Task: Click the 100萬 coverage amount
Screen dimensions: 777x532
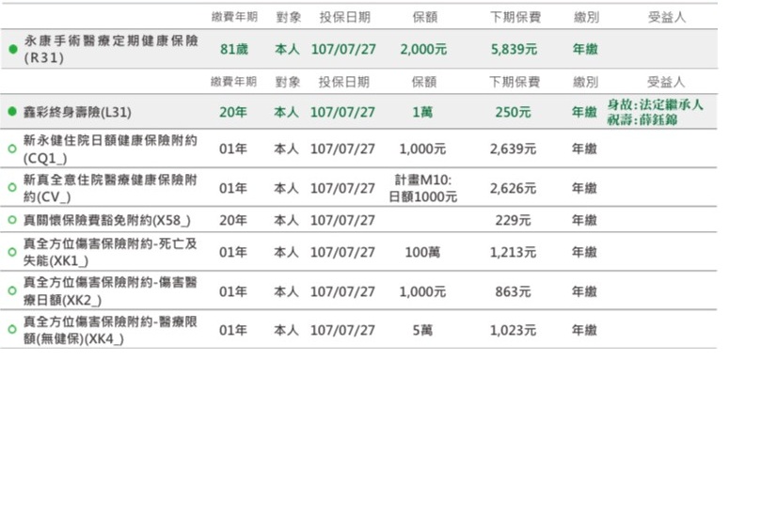Action: [x=423, y=252]
